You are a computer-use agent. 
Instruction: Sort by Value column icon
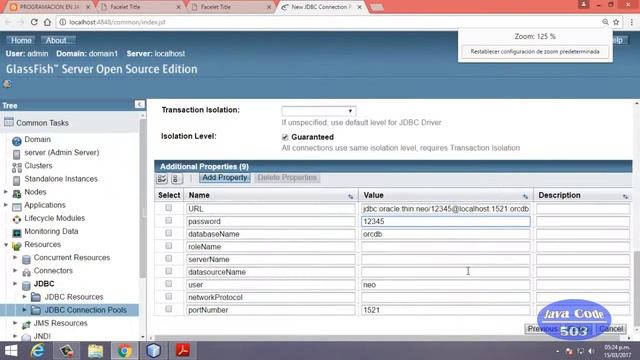coord(525,196)
